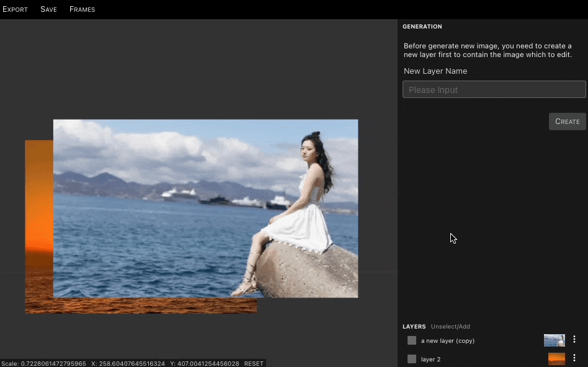Screen dimensions: 588x367
Task: Click the Unselect/Add link beside Layers
Action: point(450,327)
